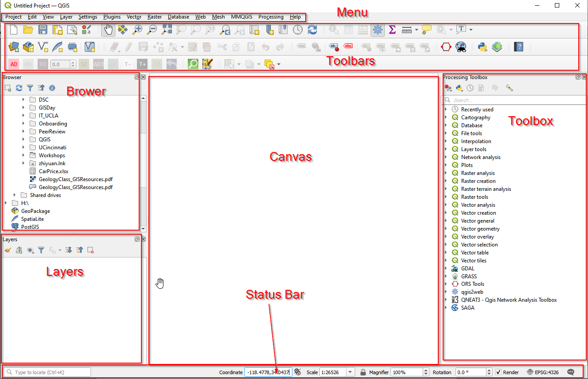The width and height of the screenshot is (588, 379).
Task: Expand the QGIS folder in Browser
Action: coord(23,140)
